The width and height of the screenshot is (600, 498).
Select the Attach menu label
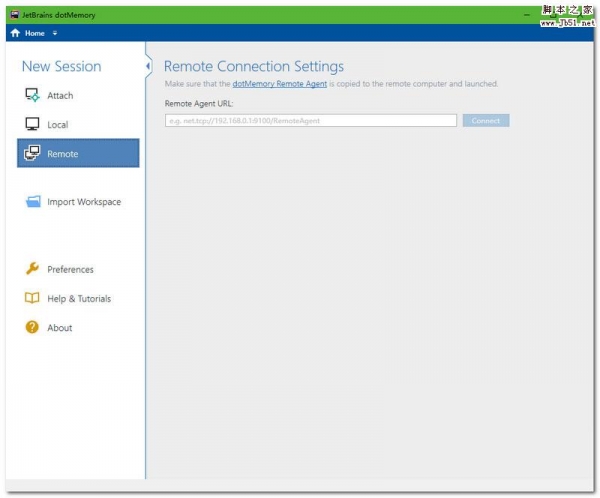[60, 95]
